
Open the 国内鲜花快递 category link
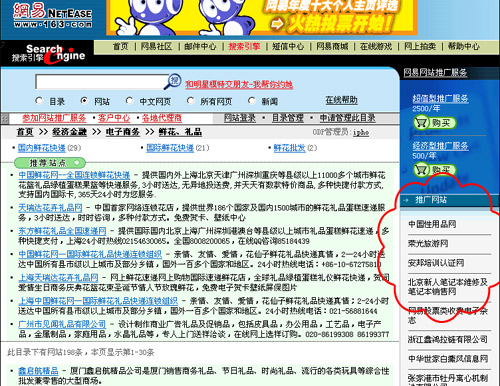(x=42, y=148)
